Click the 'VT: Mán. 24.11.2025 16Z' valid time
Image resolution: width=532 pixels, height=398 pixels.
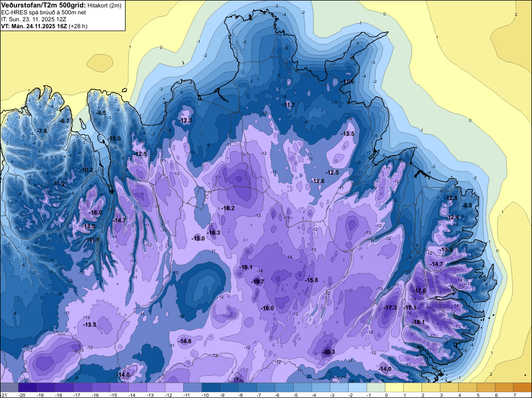pyautogui.click(x=34, y=26)
